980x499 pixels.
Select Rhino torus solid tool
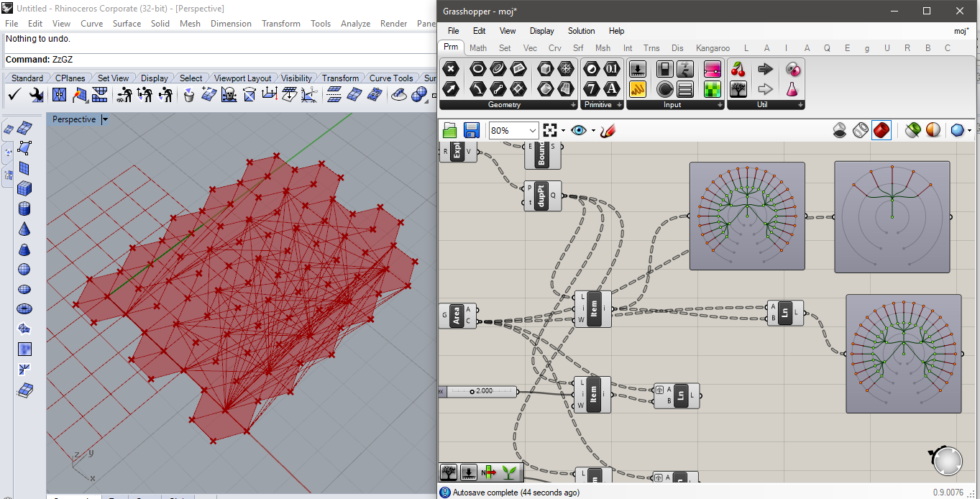pyautogui.click(x=24, y=309)
